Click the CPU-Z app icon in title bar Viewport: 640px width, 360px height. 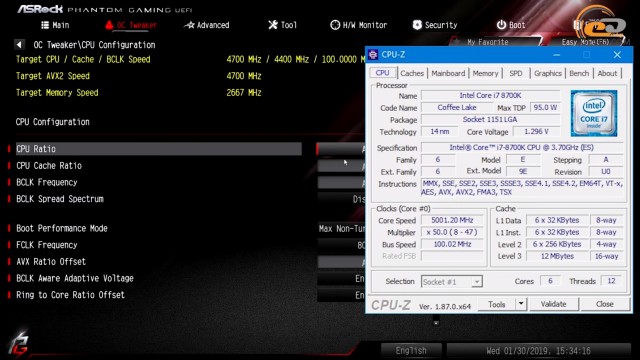click(x=373, y=54)
